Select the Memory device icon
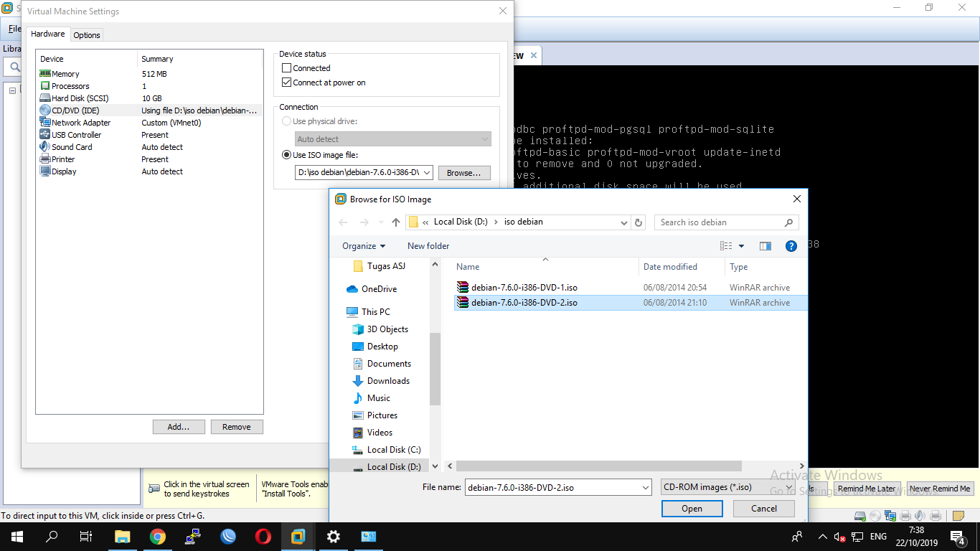The height and width of the screenshot is (551, 980). coord(45,74)
